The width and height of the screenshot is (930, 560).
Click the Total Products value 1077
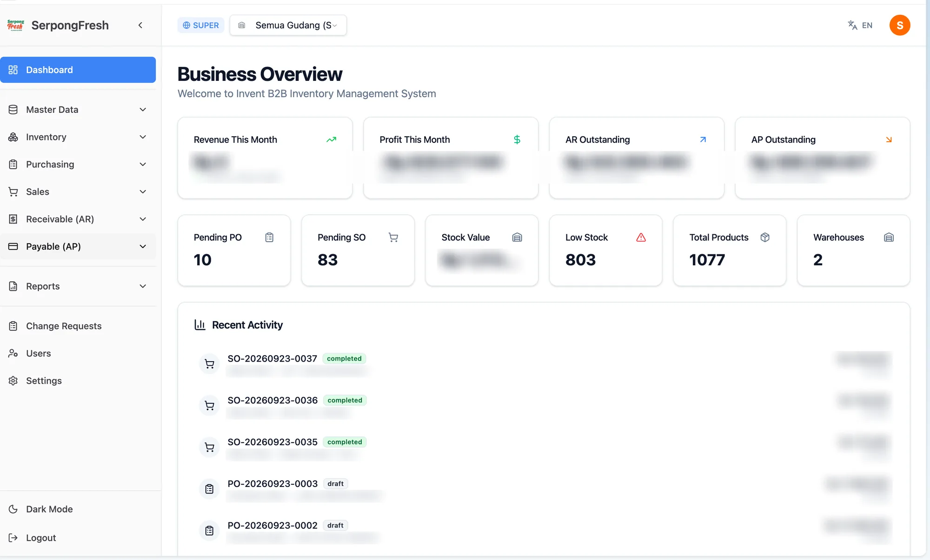707,260
